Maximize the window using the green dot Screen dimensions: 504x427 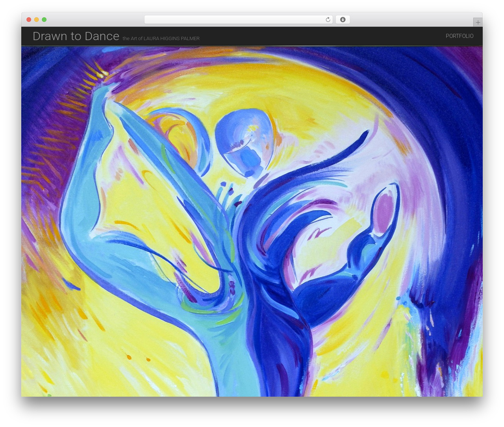pos(44,20)
